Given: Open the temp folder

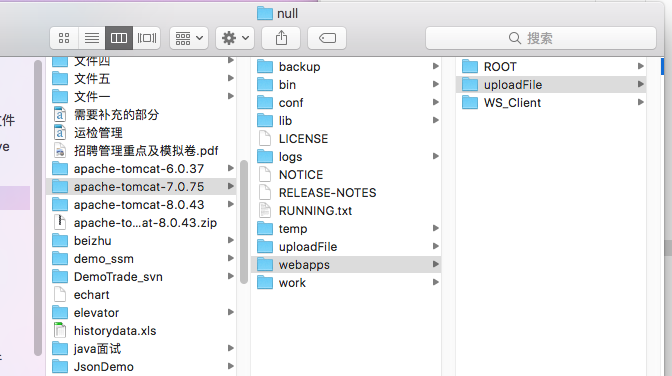Looking at the screenshot, I should click(x=346, y=229).
